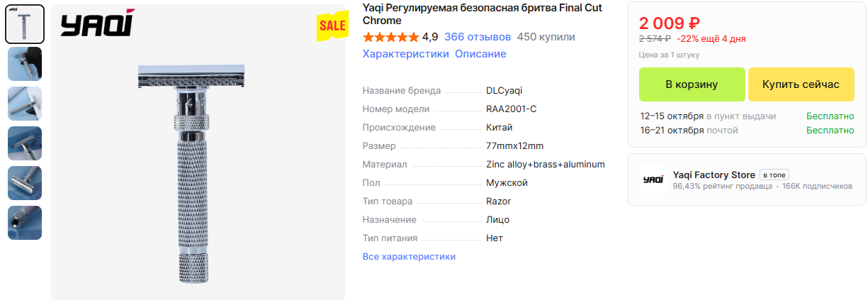Open the last thumbnail showing handle end
Viewport: 868px width, 303px height.
point(25,223)
